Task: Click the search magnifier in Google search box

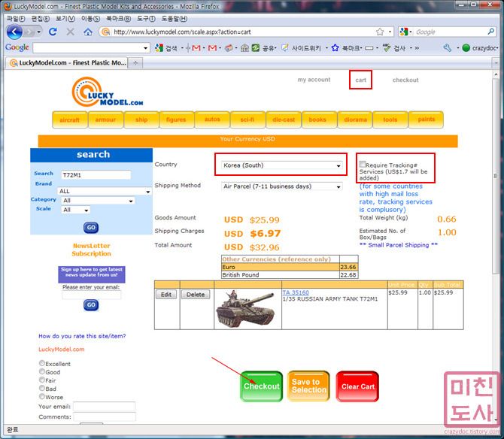Action: [490, 32]
